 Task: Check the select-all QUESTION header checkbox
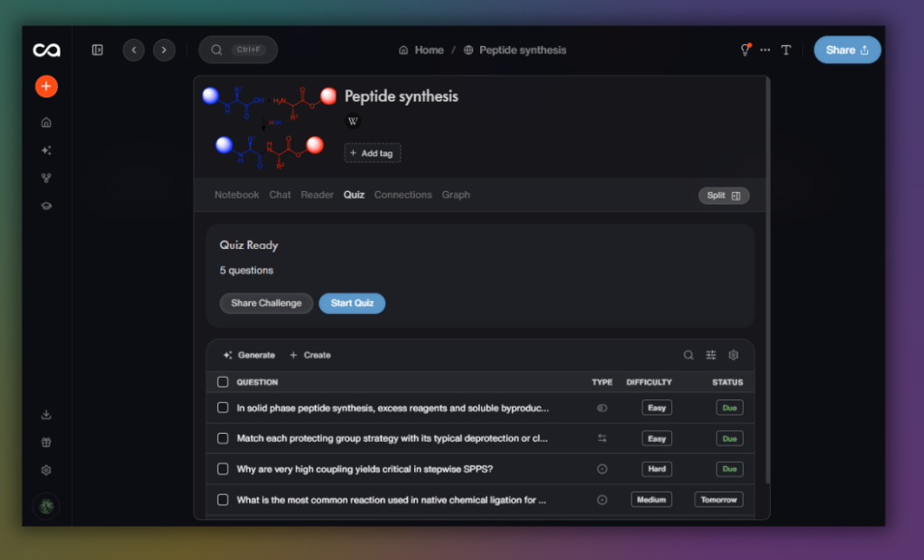tap(223, 382)
